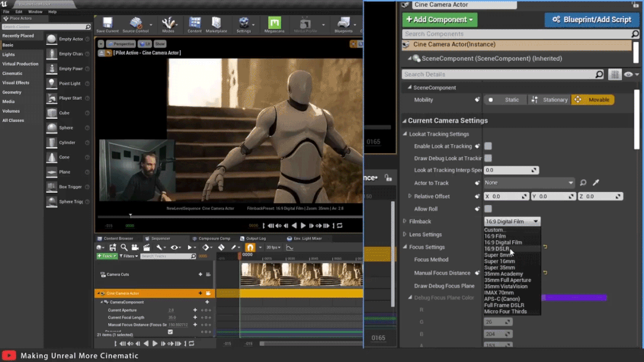This screenshot has height=362, width=644.
Task: Pick actor from scene eyedropper icon
Action: coord(596,182)
